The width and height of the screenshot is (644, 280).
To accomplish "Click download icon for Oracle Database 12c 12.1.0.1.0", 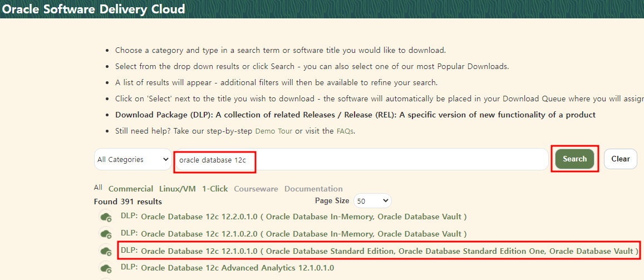I will [x=106, y=251].
